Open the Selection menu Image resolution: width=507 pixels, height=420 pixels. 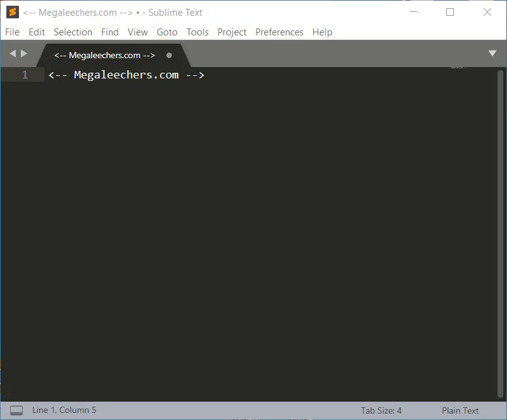(x=73, y=32)
